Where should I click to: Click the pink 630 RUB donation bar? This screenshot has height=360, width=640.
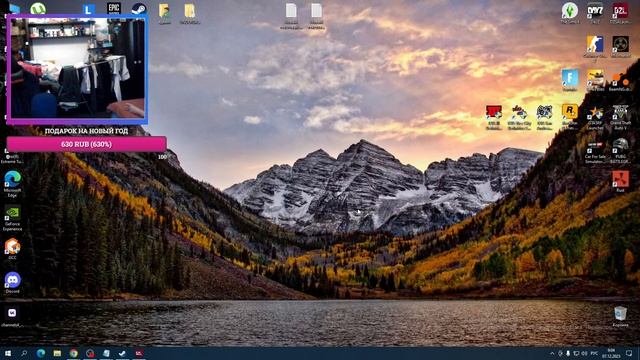pyautogui.click(x=87, y=144)
